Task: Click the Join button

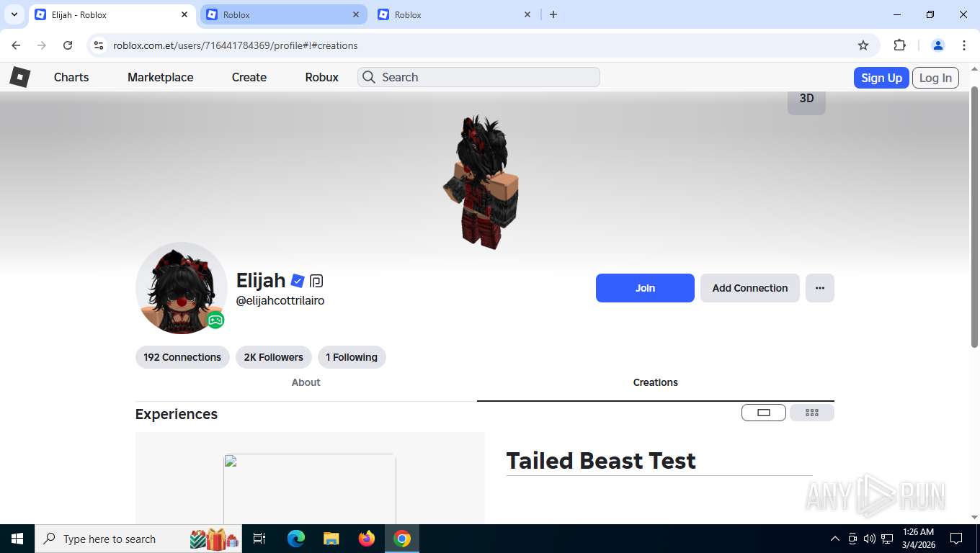Action: (645, 288)
